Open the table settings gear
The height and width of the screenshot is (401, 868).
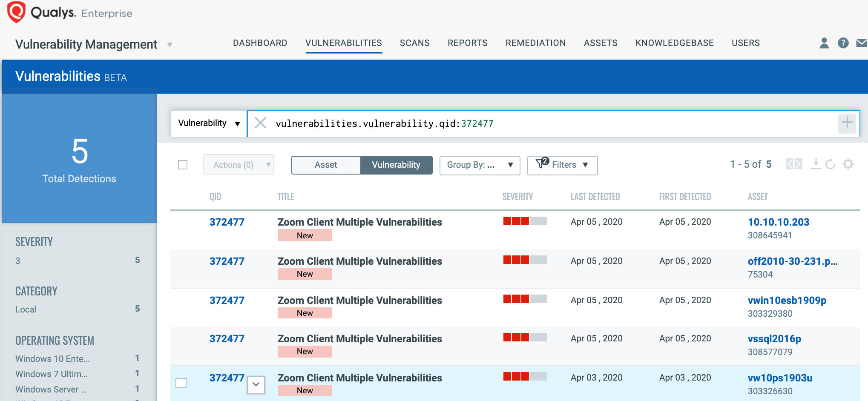(848, 164)
